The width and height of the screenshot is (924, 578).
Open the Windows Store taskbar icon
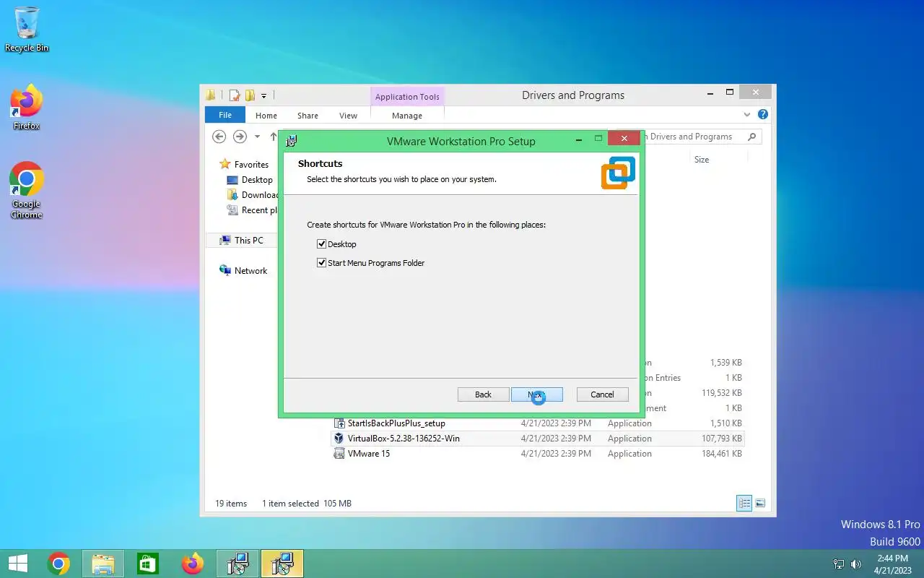click(x=148, y=564)
